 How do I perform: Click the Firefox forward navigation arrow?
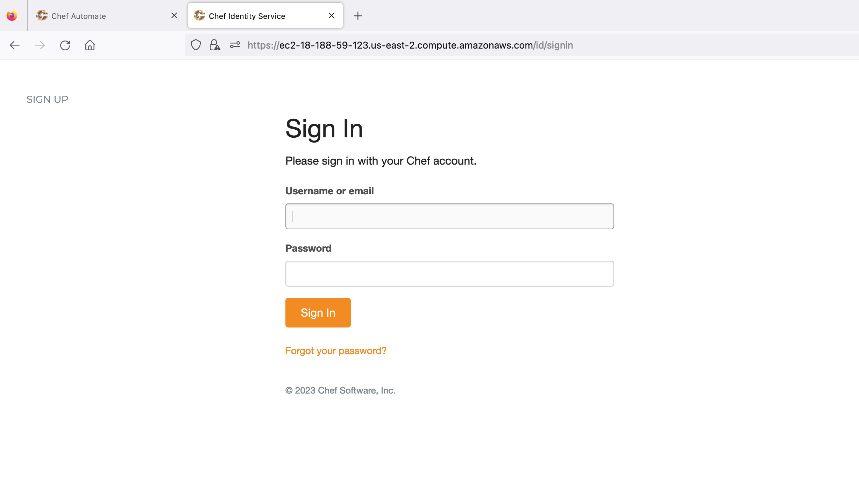(40, 45)
